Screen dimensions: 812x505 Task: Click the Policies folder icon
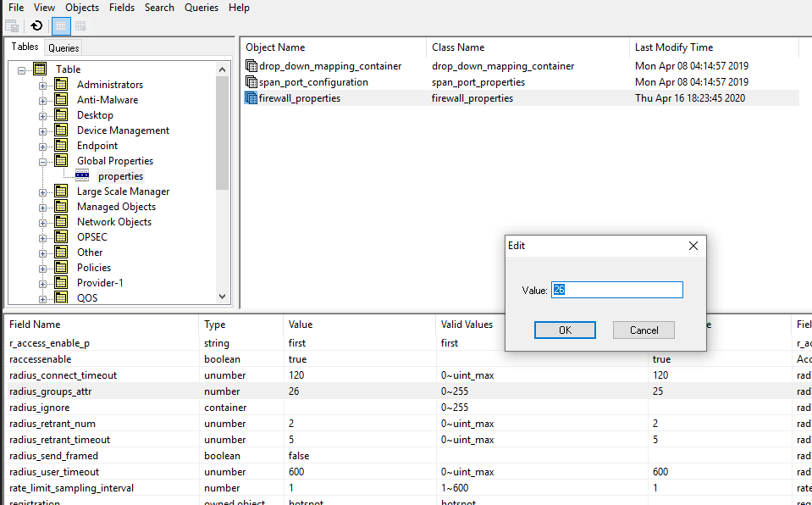61,267
